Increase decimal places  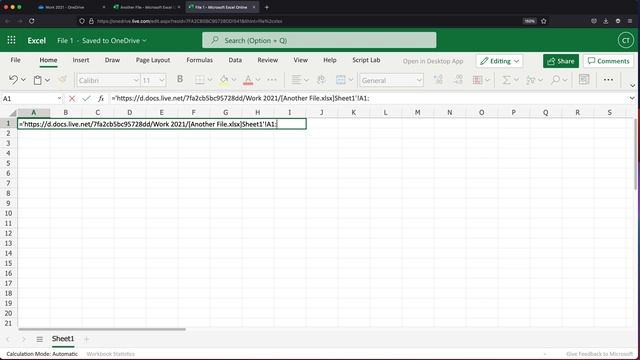(438, 80)
